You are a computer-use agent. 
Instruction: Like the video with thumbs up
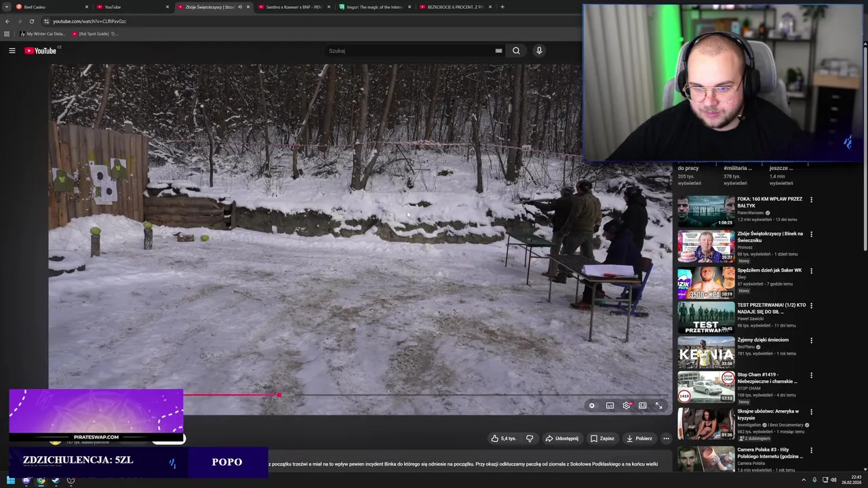coord(504,439)
